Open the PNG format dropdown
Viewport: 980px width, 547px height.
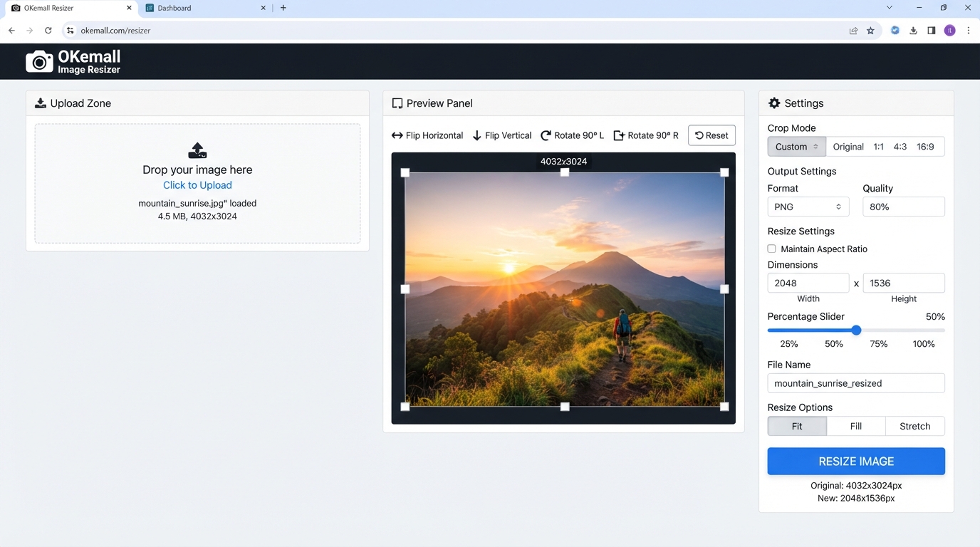[808, 207]
